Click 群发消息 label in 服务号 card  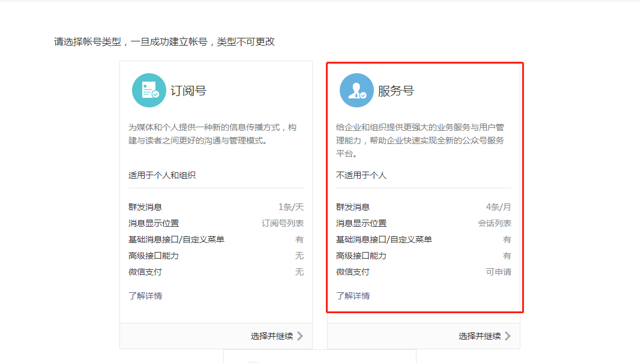tap(353, 207)
